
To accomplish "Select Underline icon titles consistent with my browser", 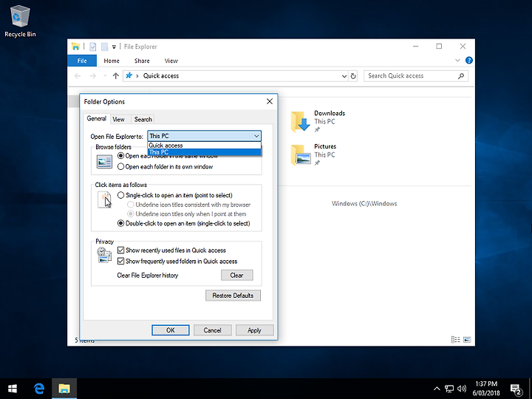I will pyautogui.click(x=188, y=205).
